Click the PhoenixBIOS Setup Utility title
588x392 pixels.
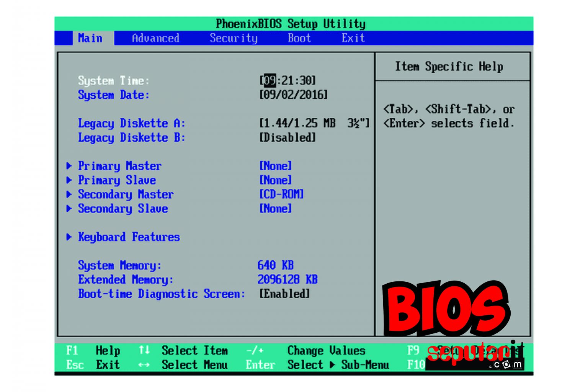tap(291, 24)
